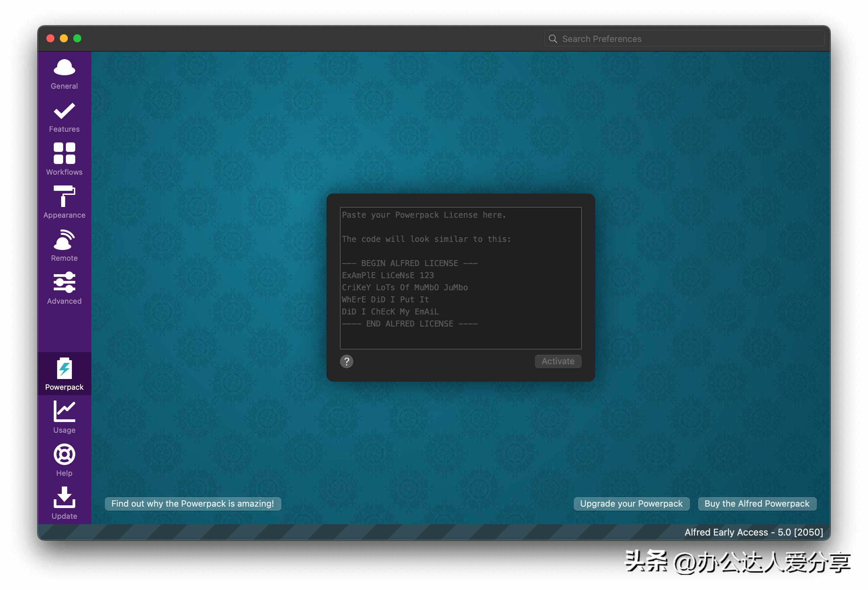This screenshot has width=868, height=590.
Task: Click Find out why Powerpack is amazing
Action: point(192,503)
